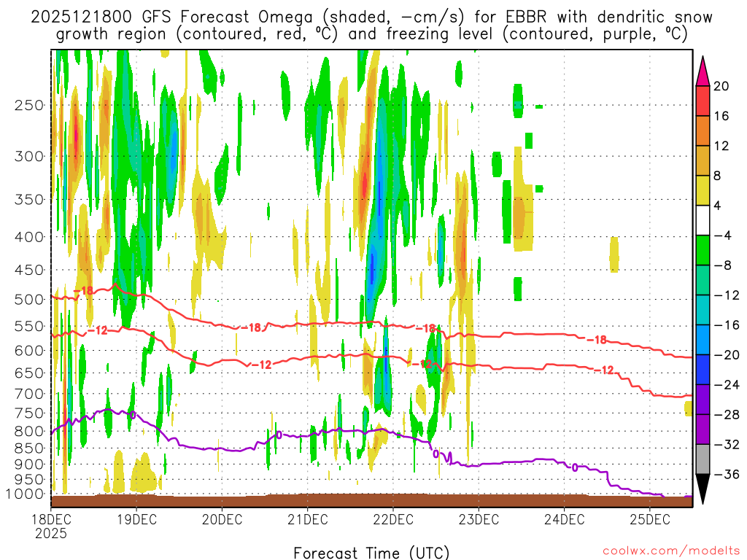Select the 1000 pressure level label
Viewport: 747px width, 560px height.
(x=26, y=494)
